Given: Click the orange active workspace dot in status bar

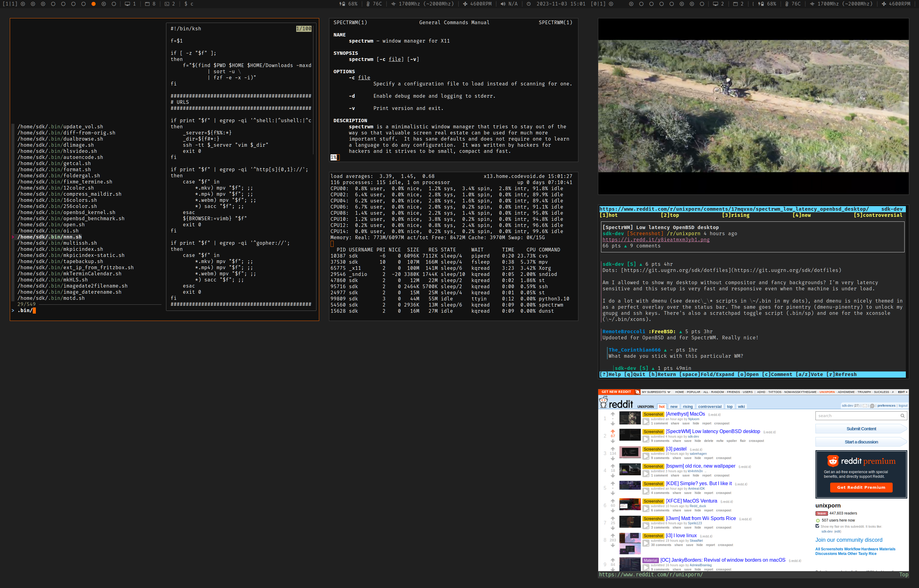Looking at the screenshot, I should pyautogui.click(x=94, y=4).
